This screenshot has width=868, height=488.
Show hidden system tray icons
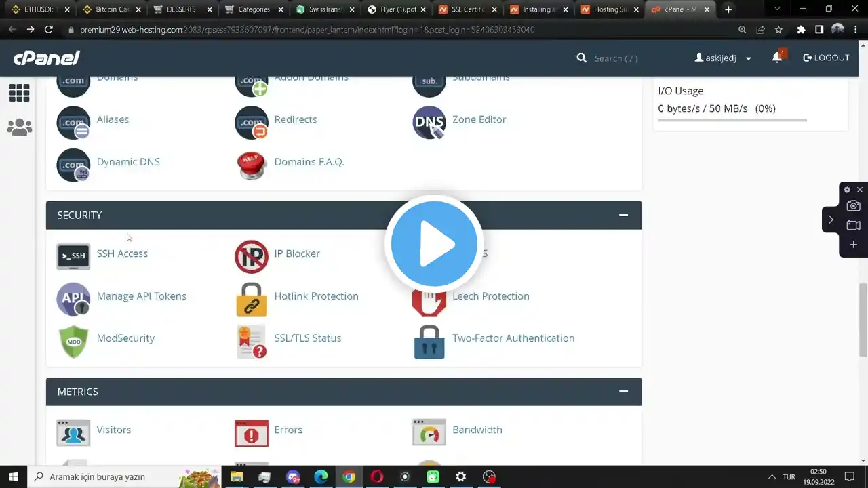[771, 476]
